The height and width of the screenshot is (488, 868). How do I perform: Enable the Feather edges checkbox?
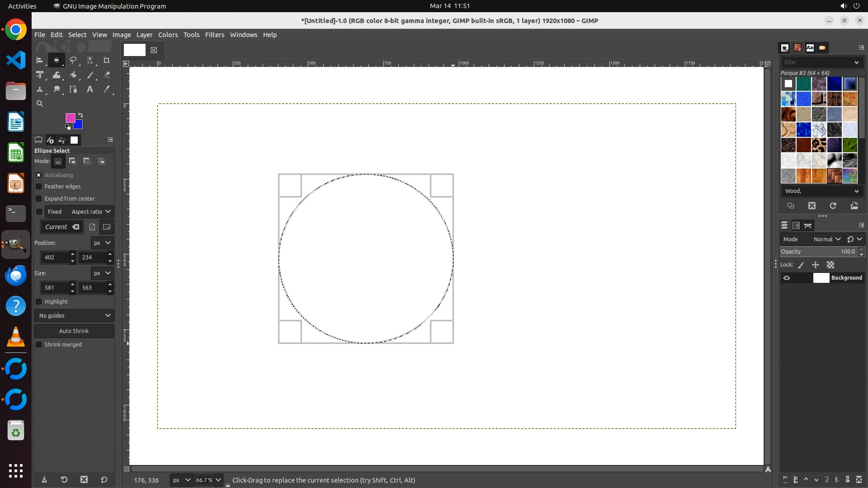click(x=39, y=187)
